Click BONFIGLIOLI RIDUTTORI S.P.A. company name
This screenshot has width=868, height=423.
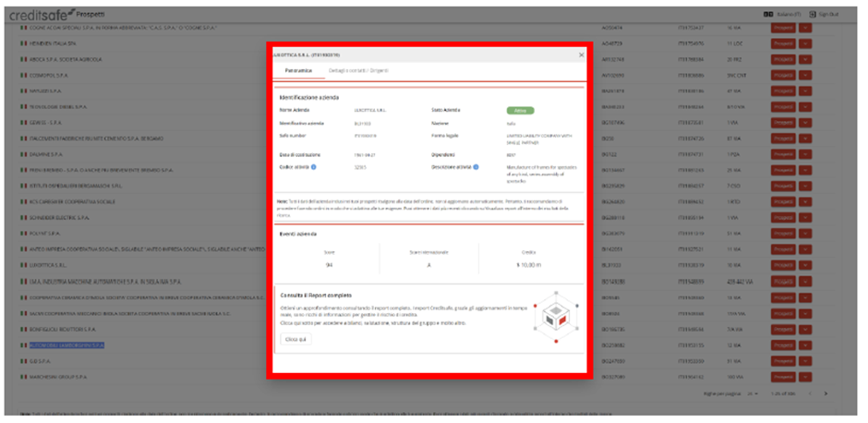(x=63, y=330)
